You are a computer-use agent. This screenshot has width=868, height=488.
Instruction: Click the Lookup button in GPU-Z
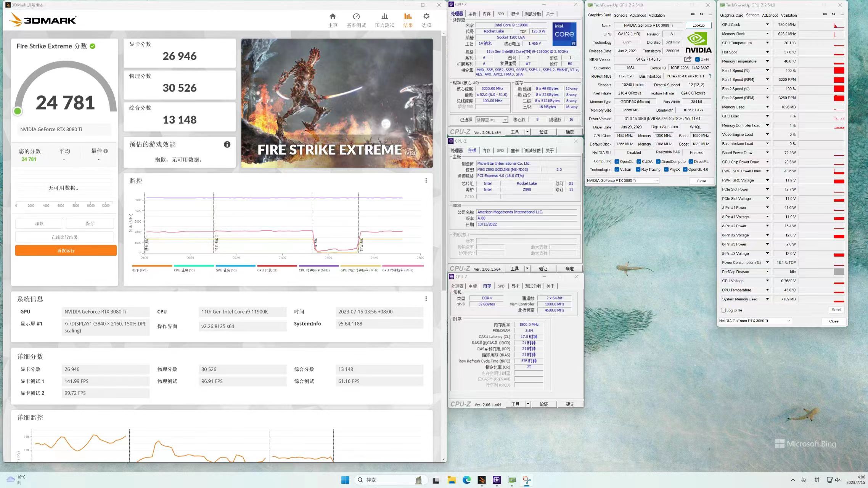[x=699, y=26]
